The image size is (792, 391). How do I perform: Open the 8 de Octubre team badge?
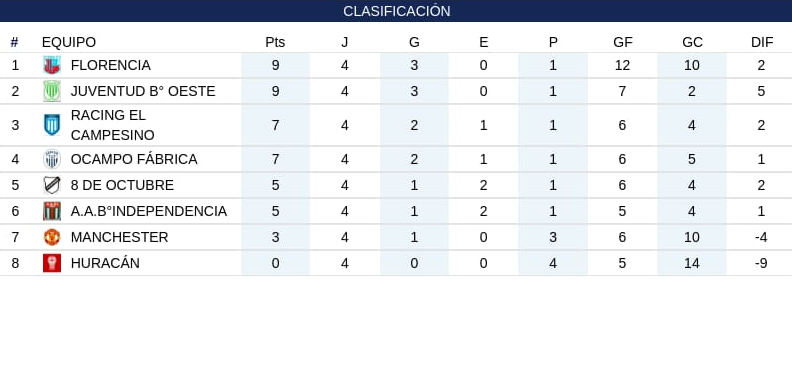52,185
